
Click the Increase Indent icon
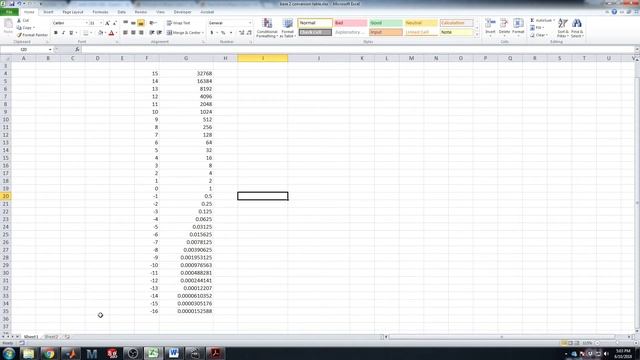point(159,33)
